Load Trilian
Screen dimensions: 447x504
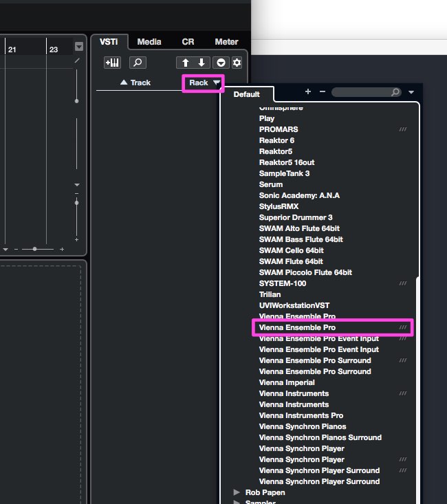[x=270, y=294]
